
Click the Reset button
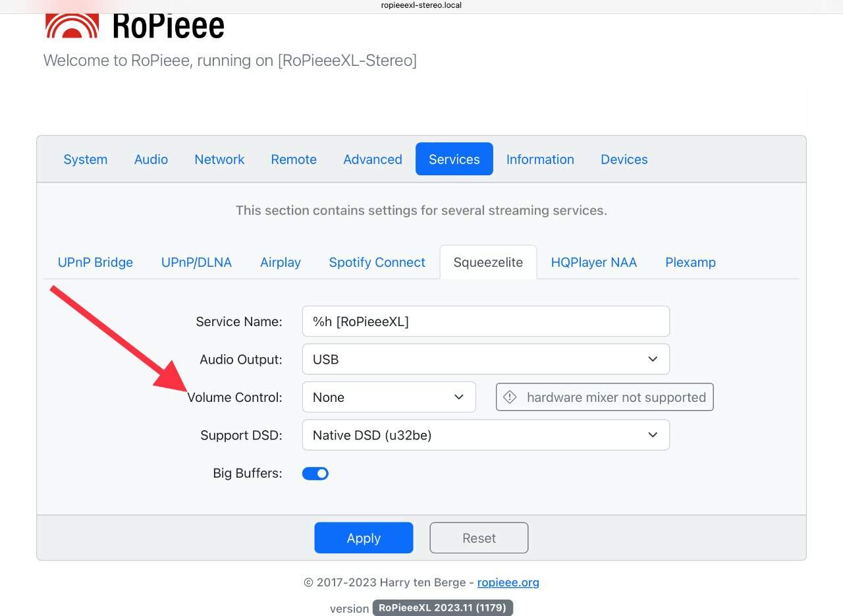(x=479, y=538)
